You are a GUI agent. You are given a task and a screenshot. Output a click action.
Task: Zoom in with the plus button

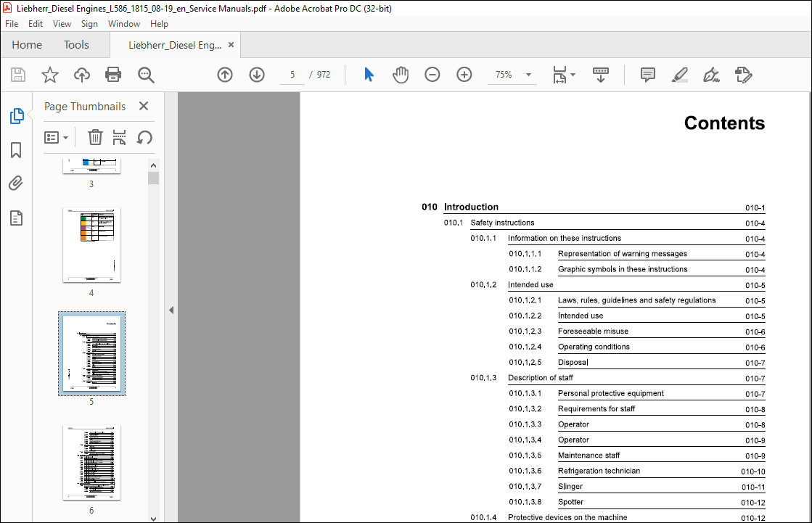coord(464,75)
